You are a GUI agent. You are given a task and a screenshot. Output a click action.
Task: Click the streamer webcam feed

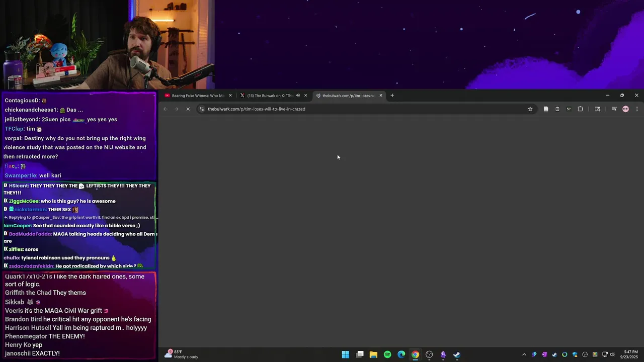[x=107, y=45]
